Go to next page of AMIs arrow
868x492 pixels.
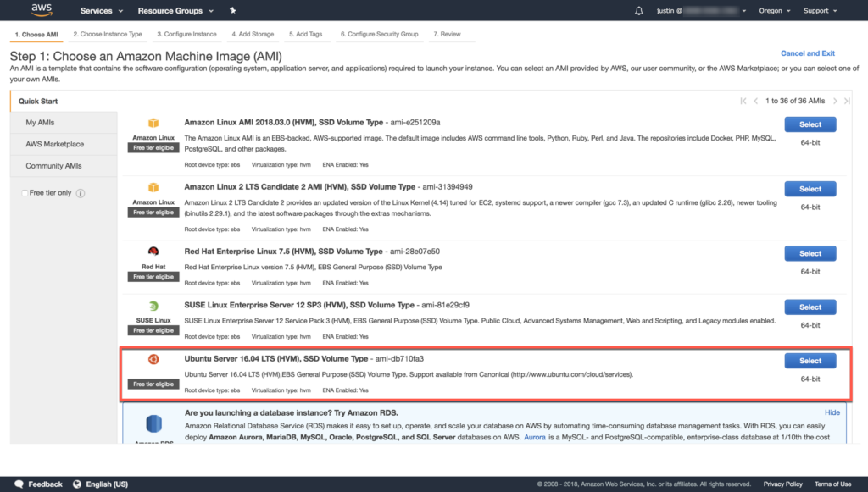pos(835,101)
